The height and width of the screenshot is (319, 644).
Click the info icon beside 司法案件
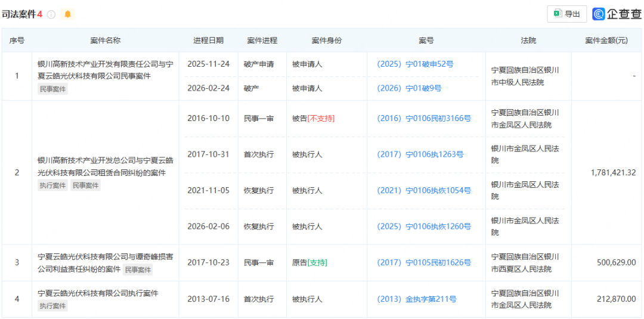pos(51,14)
